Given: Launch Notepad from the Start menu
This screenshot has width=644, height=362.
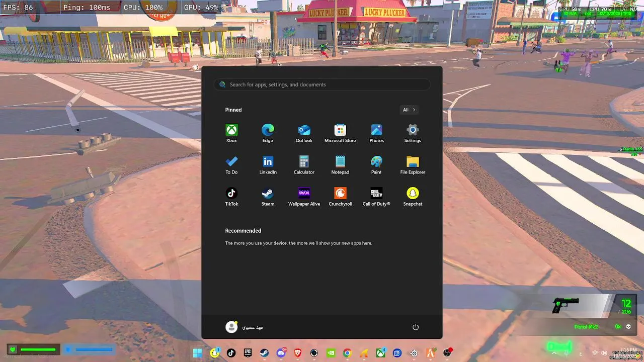Looking at the screenshot, I should coord(340,165).
